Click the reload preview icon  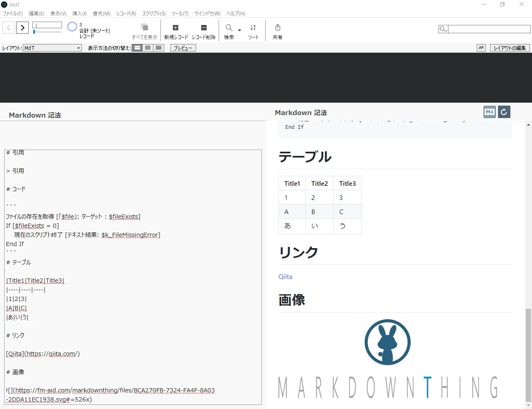click(x=504, y=112)
